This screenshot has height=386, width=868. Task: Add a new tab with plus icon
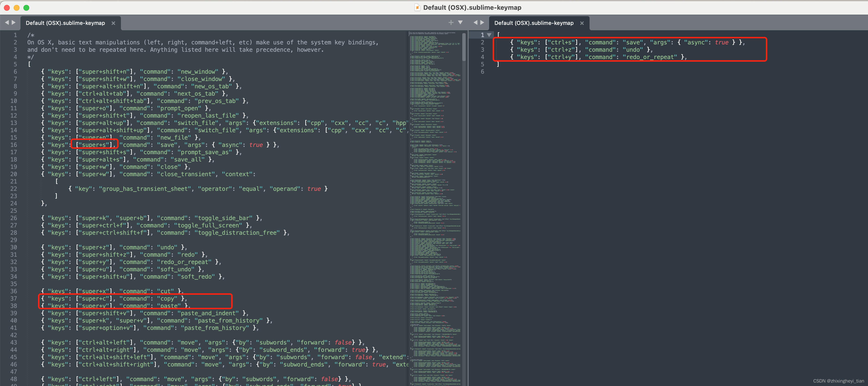pos(451,23)
